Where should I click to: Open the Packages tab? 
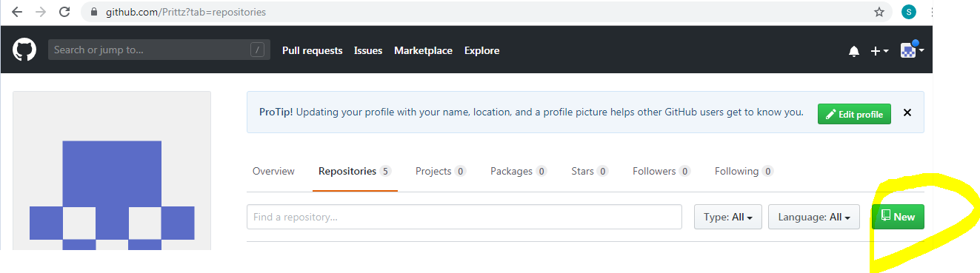[x=519, y=171]
